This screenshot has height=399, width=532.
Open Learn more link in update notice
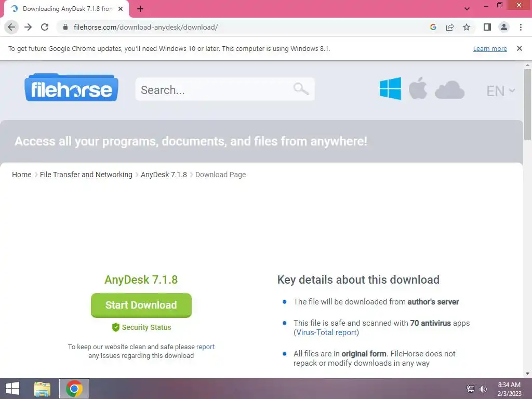click(x=490, y=48)
